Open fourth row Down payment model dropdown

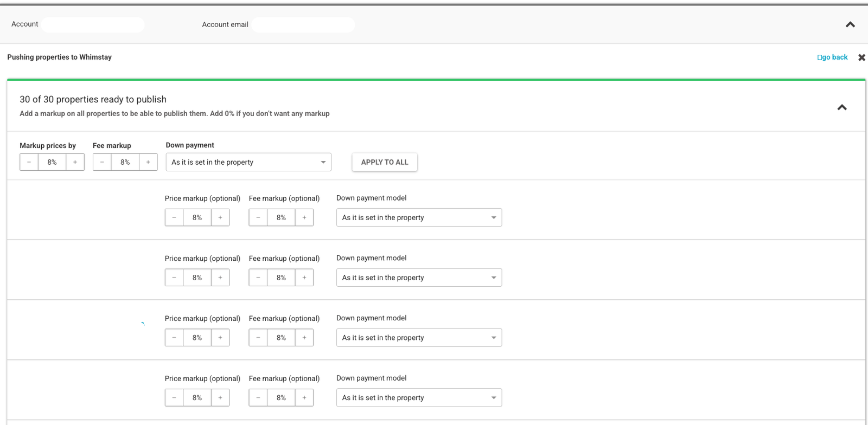(x=419, y=398)
